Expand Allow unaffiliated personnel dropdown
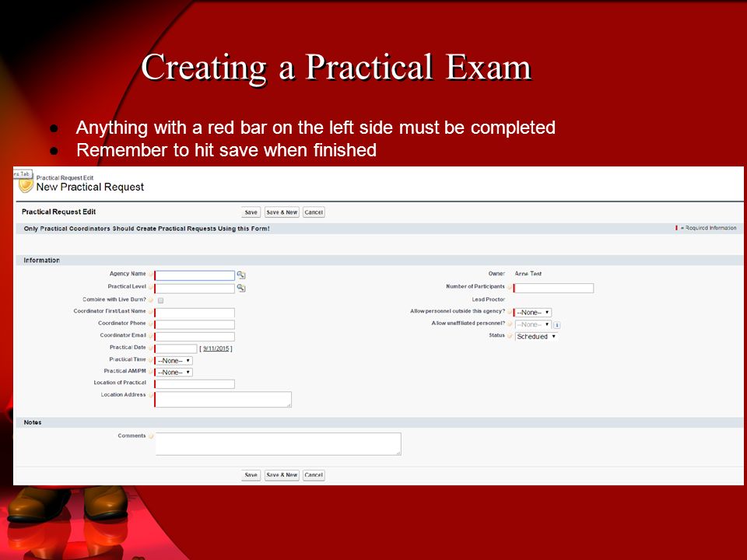Viewport: 747px width, 560px height. pyautogui.click(x=533, y=325)
